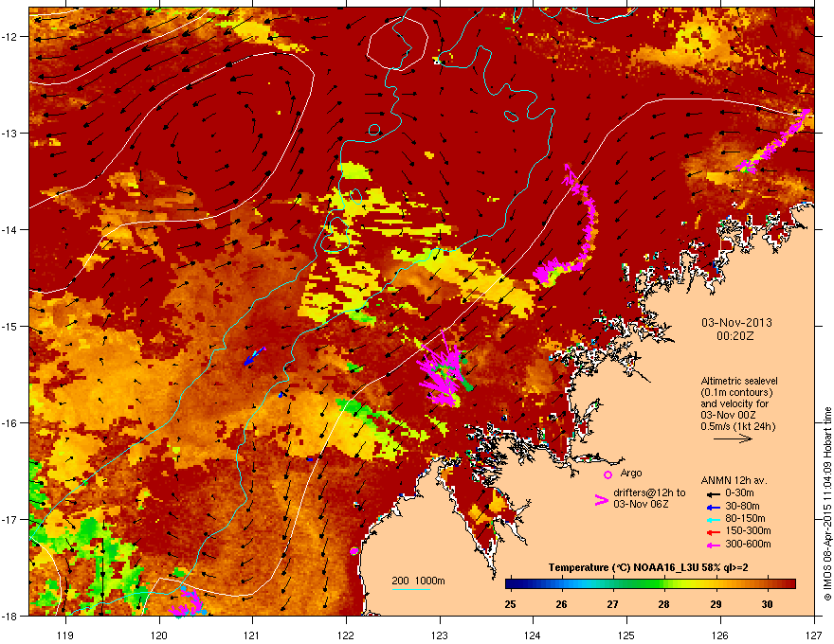Viewport: 834px width, 644px height.
Task: Click the latitude axis label '-16'
Action: click(x=10, y=423)
